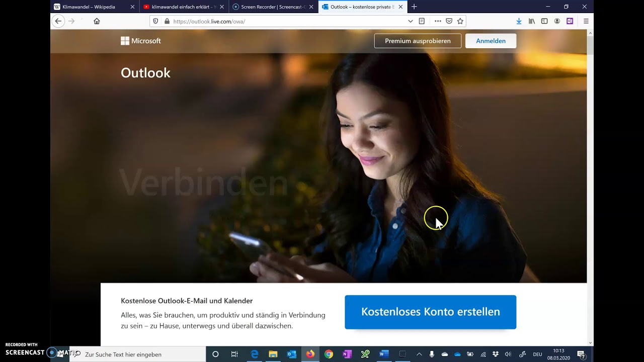Close the Screen Recorder tab

311,7
